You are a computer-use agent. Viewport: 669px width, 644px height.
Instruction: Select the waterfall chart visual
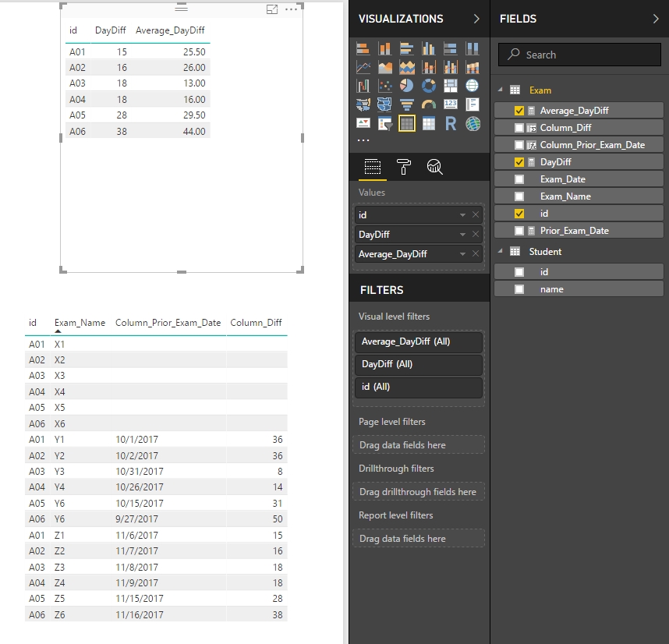[x=363, y=86]
